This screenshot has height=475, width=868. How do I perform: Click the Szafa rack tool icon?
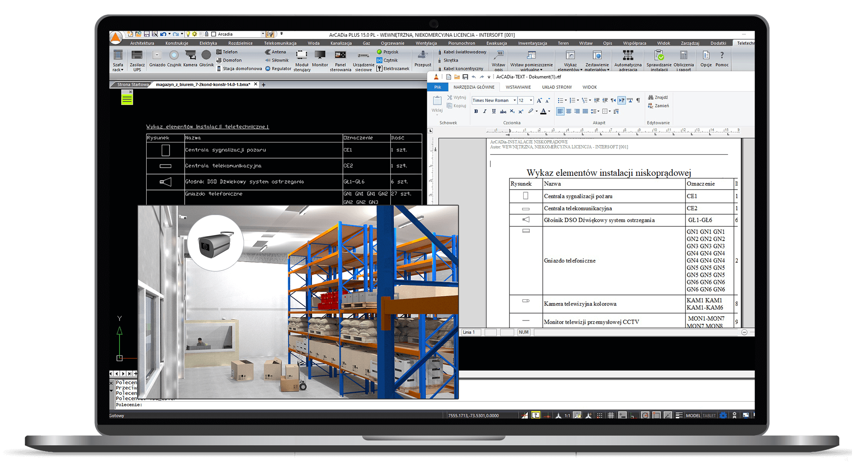point(118,56)
